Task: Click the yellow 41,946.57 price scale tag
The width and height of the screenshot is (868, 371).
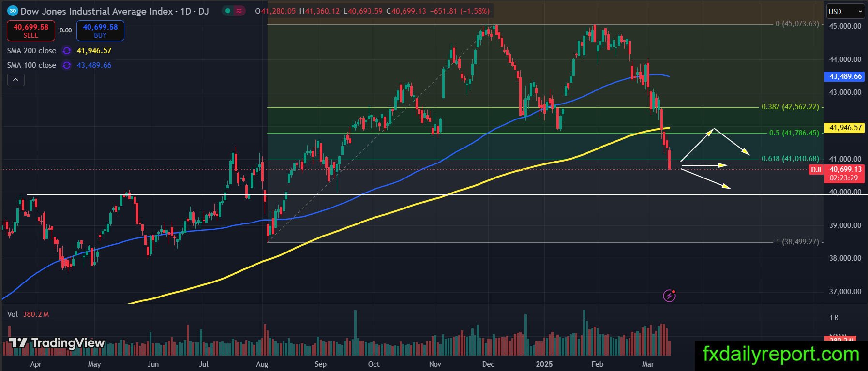Action: tap(845, 128)
